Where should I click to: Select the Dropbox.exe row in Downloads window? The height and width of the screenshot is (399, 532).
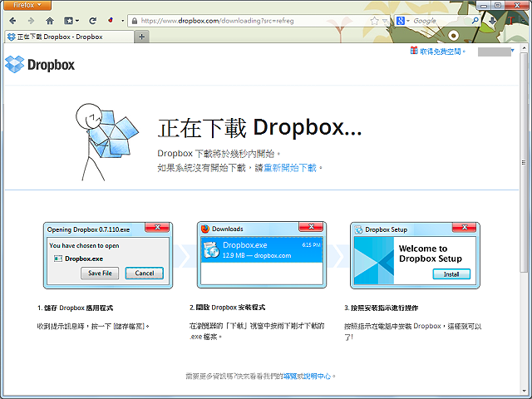pos(262,250)
